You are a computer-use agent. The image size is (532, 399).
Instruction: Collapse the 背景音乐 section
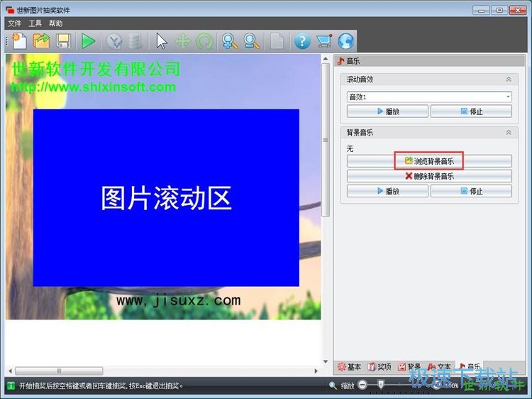[x=509, y=133]
